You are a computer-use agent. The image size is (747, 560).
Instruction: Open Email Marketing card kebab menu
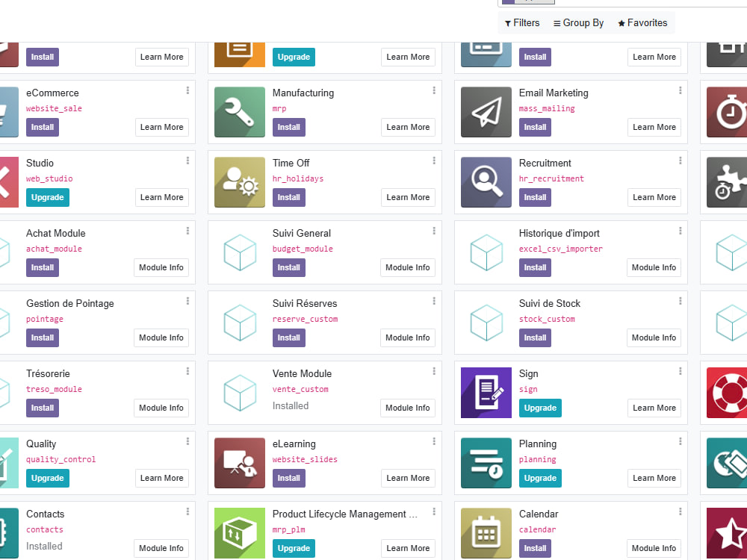[681, 90]
